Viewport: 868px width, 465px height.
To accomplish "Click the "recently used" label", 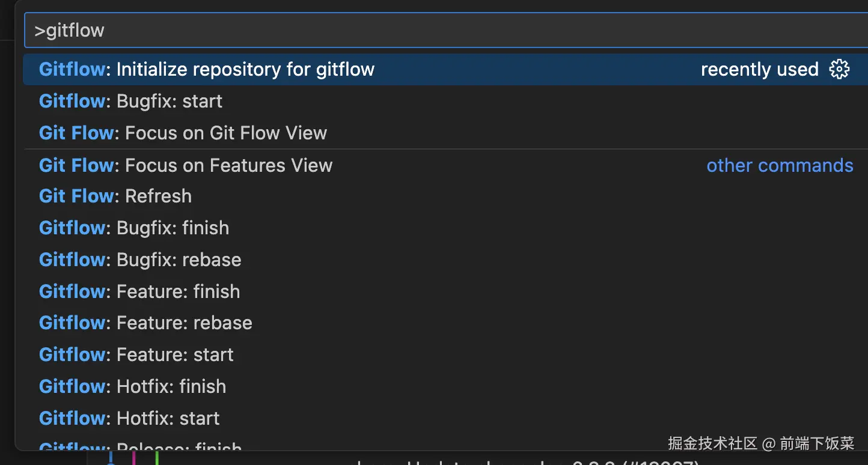I will (x=759, y=70).
